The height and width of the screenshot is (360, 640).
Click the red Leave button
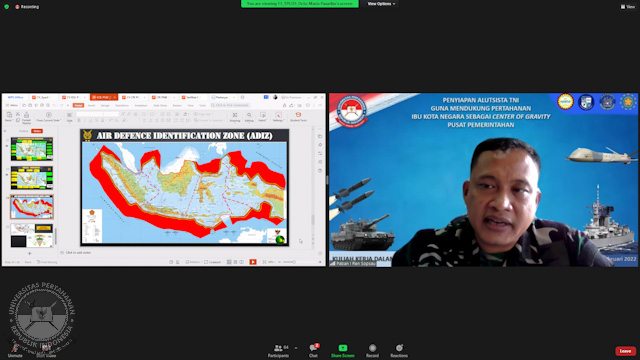(x=625, y=351)
